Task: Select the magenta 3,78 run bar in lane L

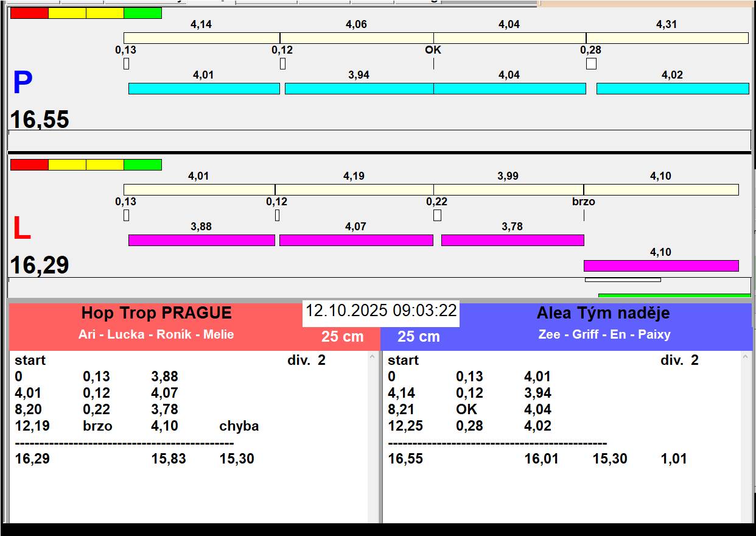Action: click(512, 240)
